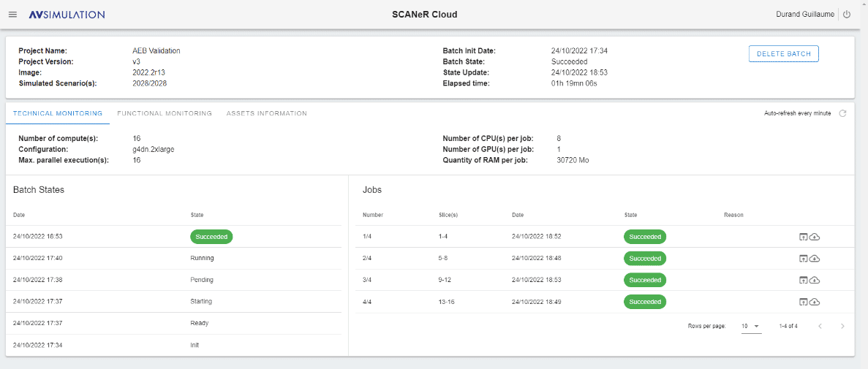Image resolution: width=868 pixels, height=369 pixels.
Task: Click the power logout icon
Action: [847, 15]
